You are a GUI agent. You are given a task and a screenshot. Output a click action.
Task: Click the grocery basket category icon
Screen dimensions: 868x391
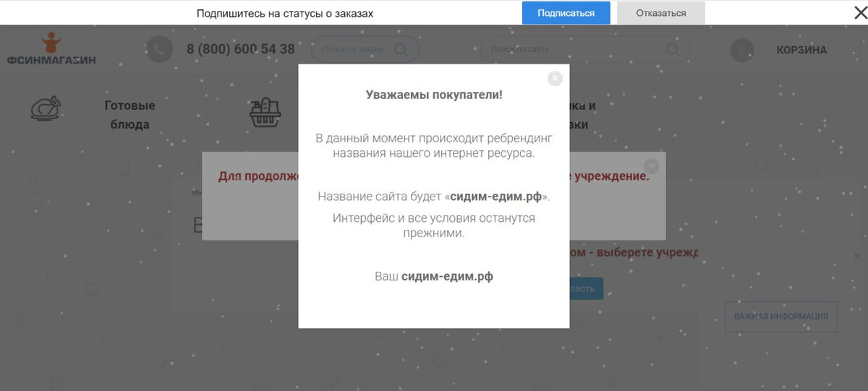(265, 111)
